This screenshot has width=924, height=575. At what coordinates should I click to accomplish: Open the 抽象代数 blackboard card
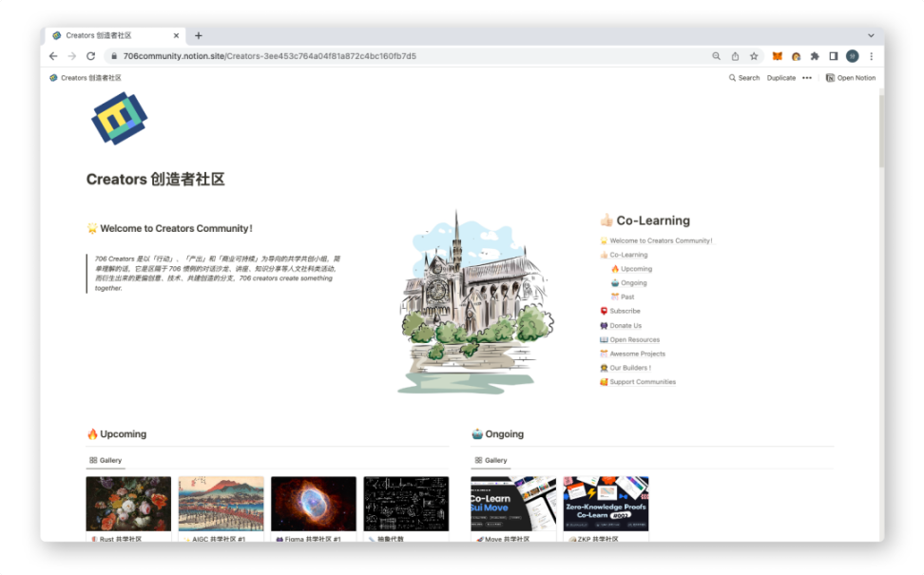(x=406, y=509)
